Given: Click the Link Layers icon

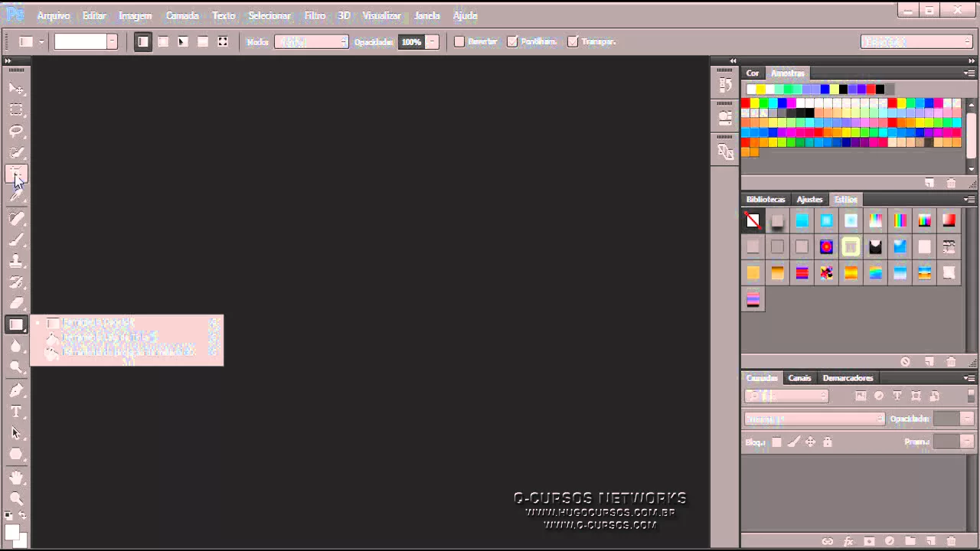Looking at the screenshot, I should click(x=828, y=542).
